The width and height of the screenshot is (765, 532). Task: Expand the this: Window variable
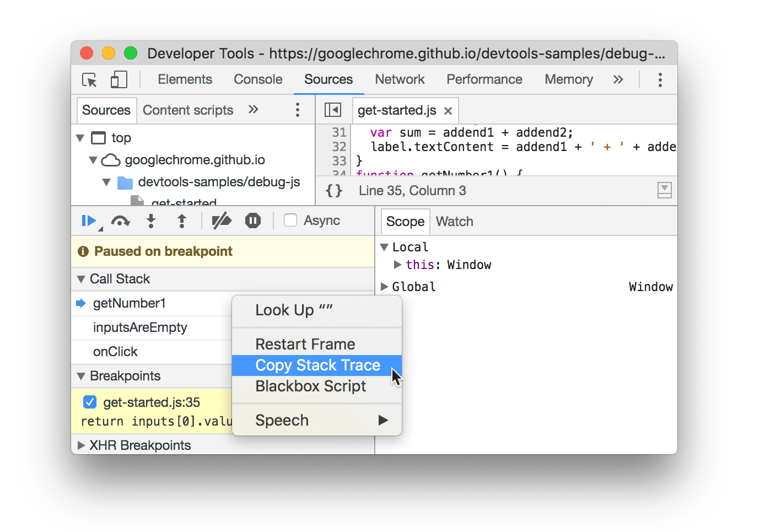(x=398, y=265)
